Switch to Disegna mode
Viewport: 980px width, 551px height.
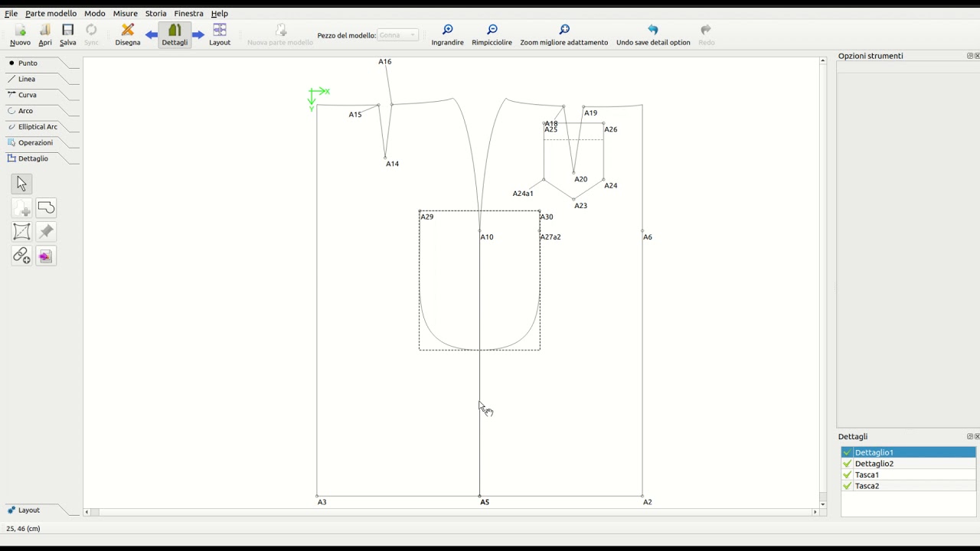tap(128, 34)
